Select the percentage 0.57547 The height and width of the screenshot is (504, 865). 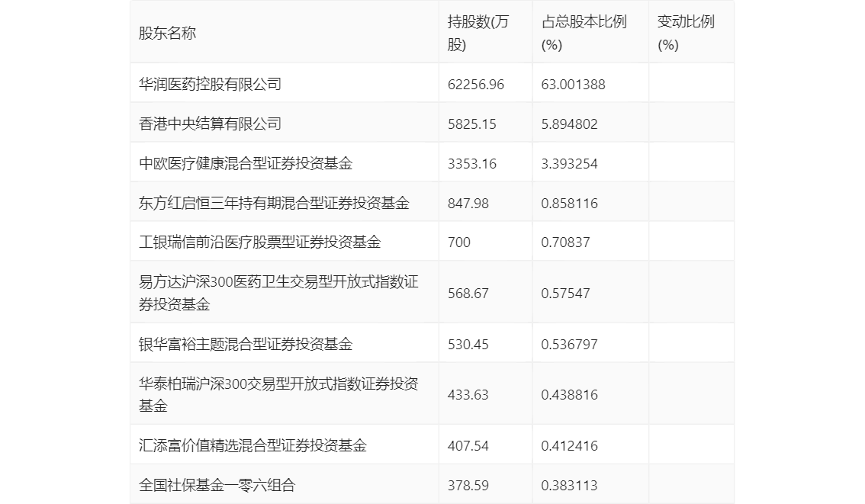(x=565, y=293)
